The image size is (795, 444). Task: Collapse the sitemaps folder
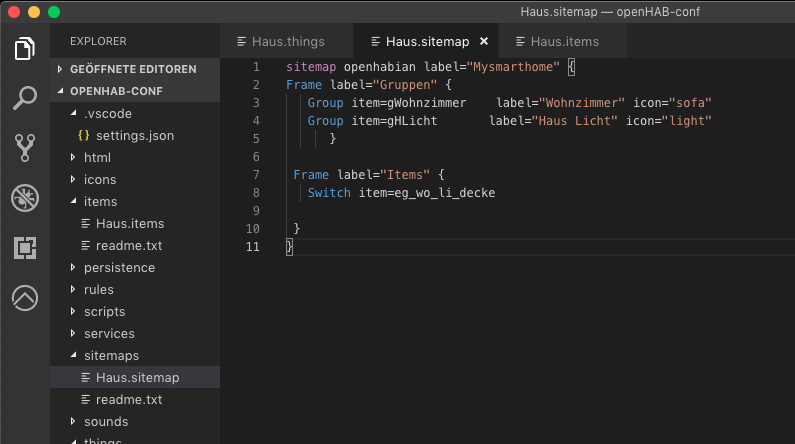111,356
